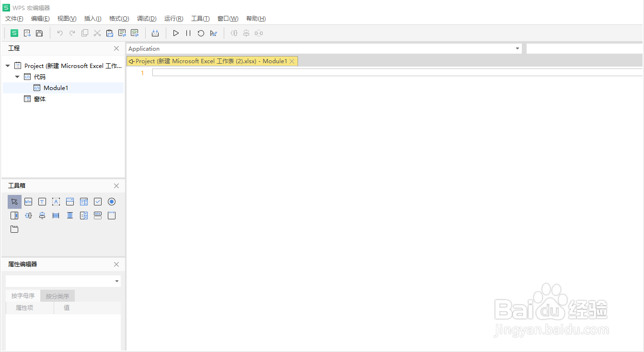
Task: Paste from the clipboard icon
Action: (x=110, y=33)
